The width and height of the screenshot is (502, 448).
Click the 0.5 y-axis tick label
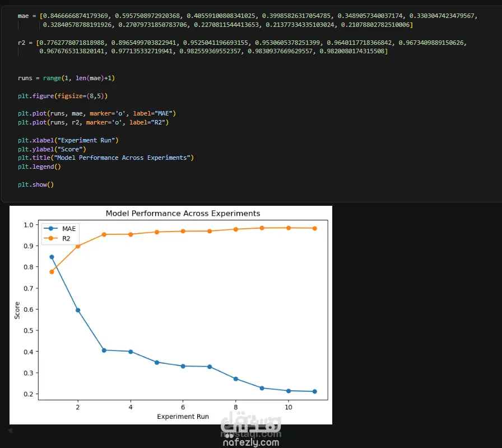29,330
